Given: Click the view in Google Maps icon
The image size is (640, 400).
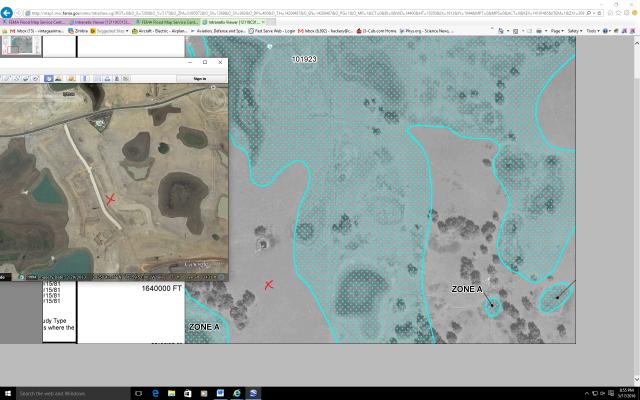Looking at the screenshot, I should click(126, 78).
